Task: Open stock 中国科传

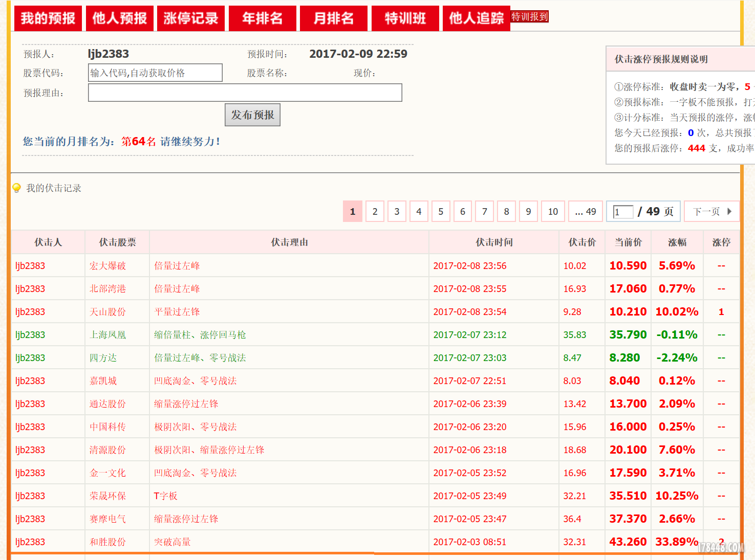Action: pos(107,427)
